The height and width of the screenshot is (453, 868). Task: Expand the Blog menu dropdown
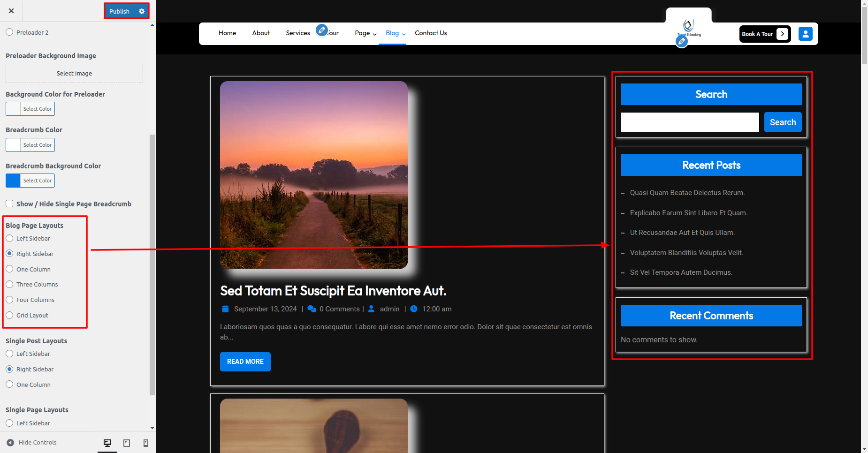coord(396,33)
